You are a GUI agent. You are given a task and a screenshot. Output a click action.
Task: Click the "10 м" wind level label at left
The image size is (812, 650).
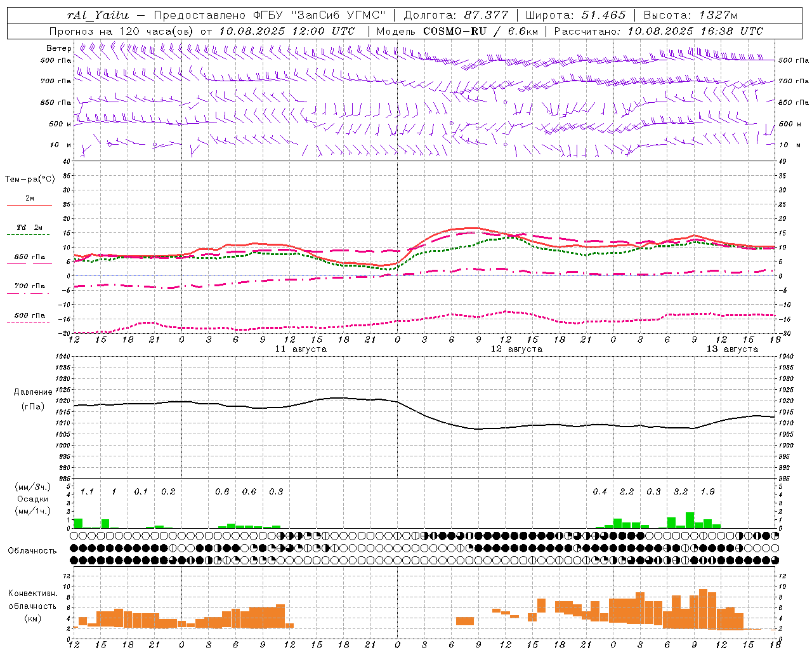[x=60, y=145]
